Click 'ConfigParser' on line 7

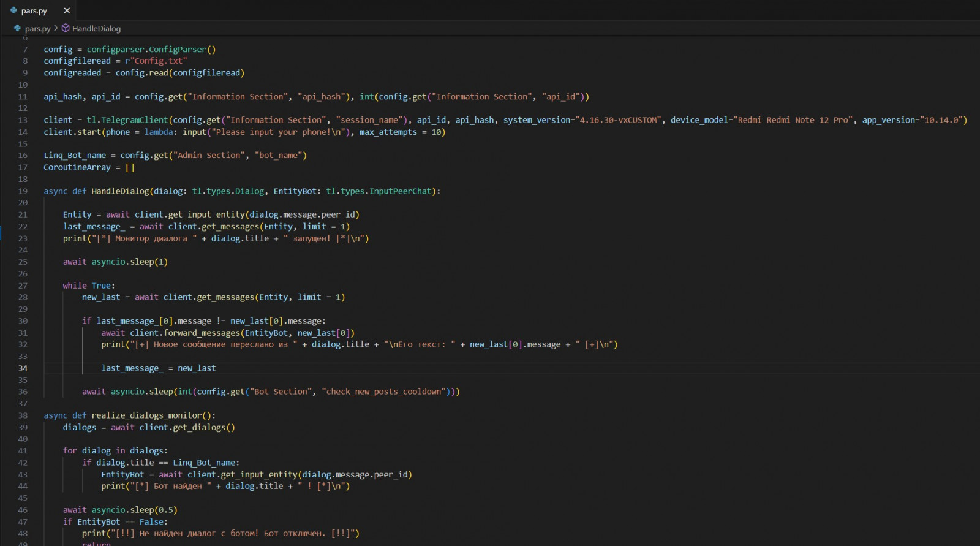pos(178,49)
